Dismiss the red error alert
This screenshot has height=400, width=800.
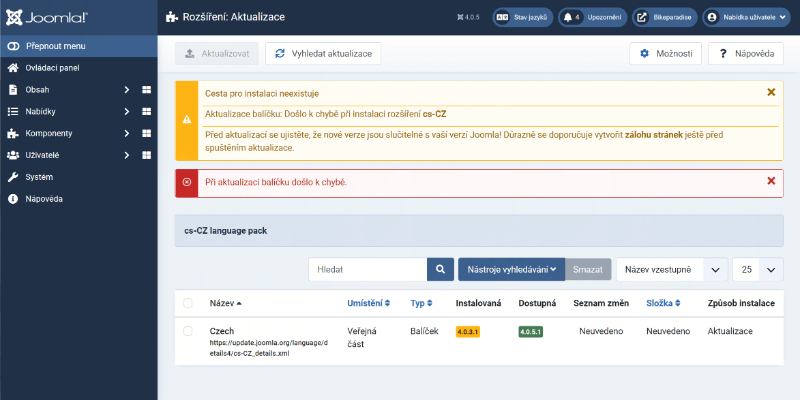[771, 181]
